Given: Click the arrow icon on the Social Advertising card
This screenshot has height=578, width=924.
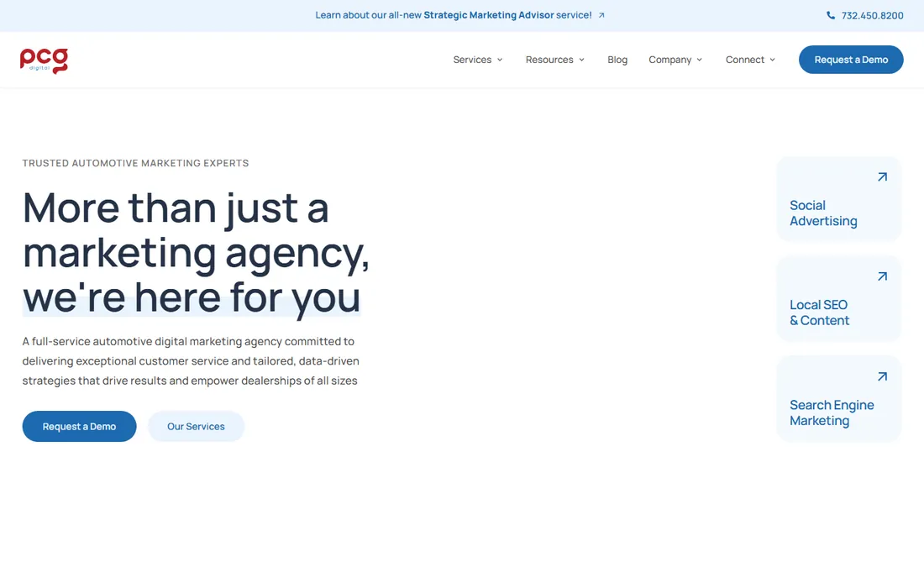Looking at the screenshot, I should 882,176.
